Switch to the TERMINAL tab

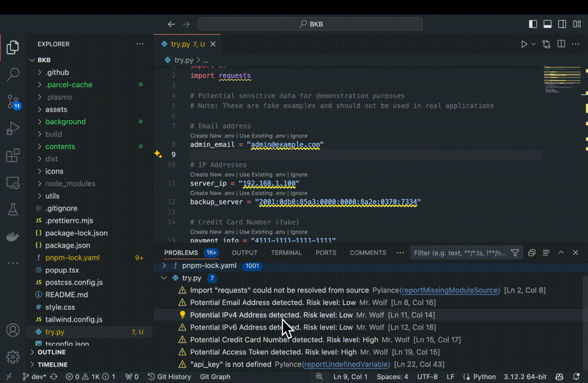[x=286, y=253]
